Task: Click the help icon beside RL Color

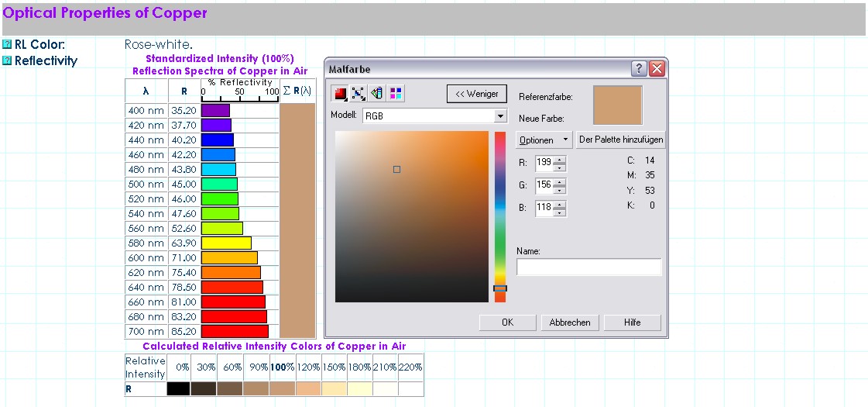Action: click(8, 45)
